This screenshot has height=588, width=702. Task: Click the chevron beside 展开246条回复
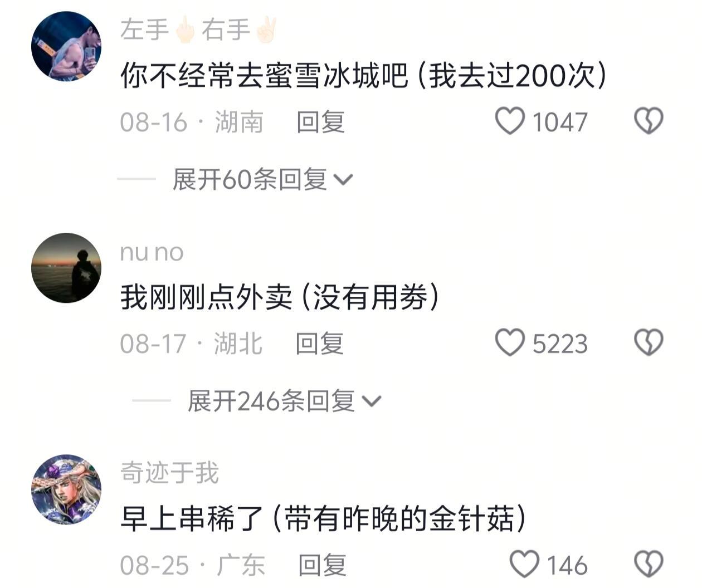(x=371, y=401)
